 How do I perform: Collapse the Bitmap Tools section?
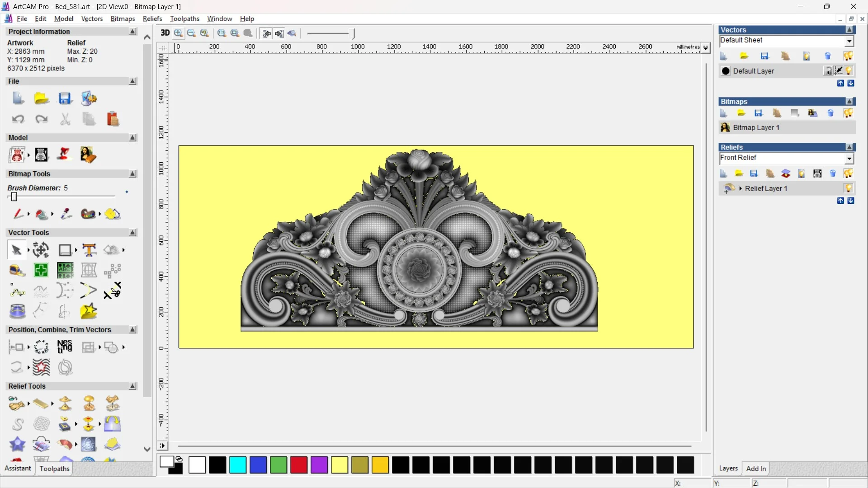coord(132,174)
